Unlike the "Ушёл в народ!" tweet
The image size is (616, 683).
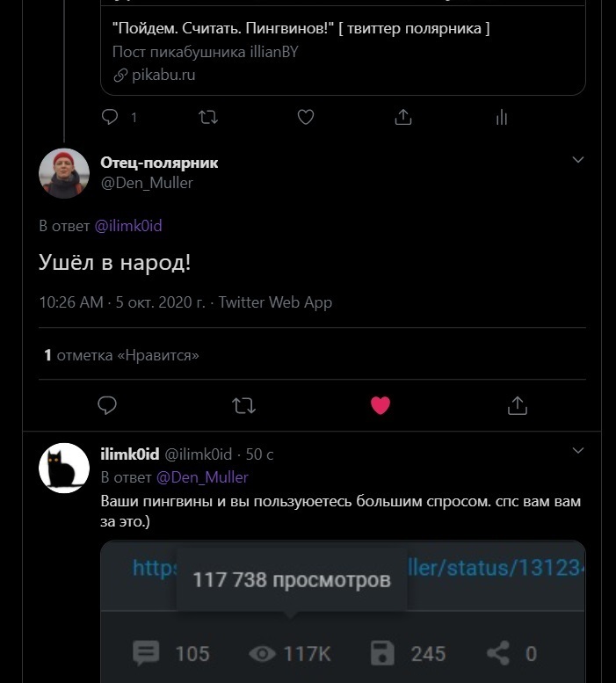pyautogui.click(x=380, y=405)
